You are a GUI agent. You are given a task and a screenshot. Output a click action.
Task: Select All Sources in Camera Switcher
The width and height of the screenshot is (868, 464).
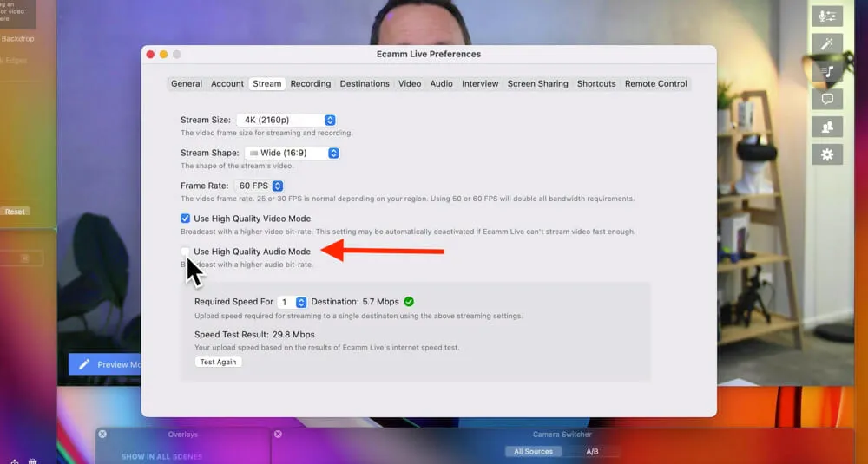coord(534,451)
